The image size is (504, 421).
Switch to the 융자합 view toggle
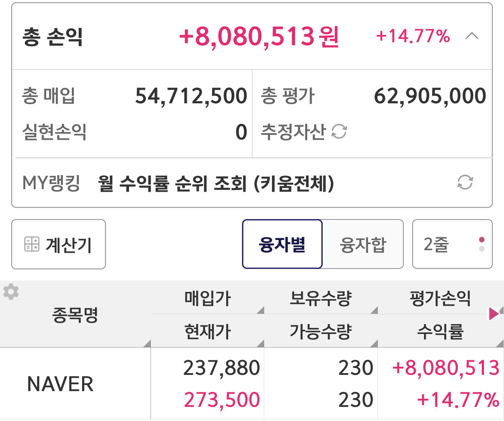pyautogui.click(x=363, y=244)
